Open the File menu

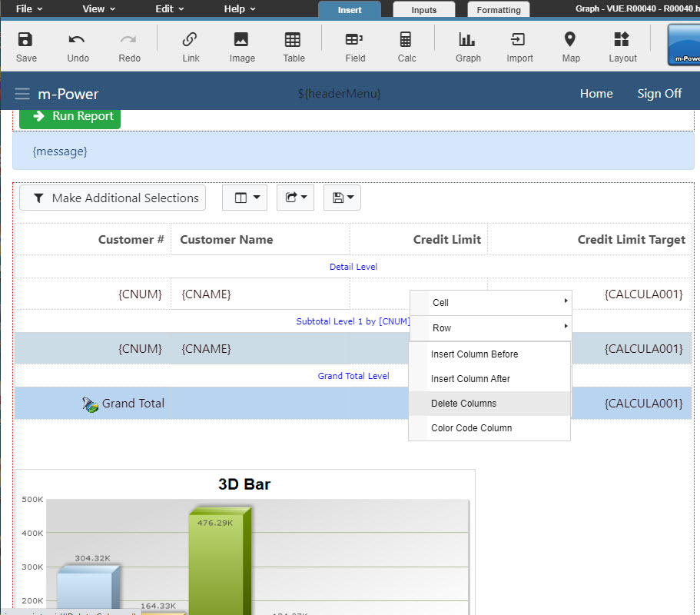(29, 9)
